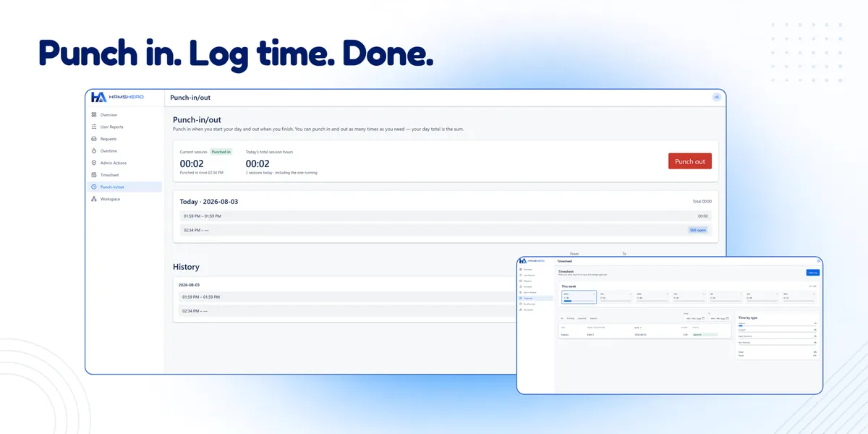
Task: Click the Support progress bar in Time by type
Action: 777,332
